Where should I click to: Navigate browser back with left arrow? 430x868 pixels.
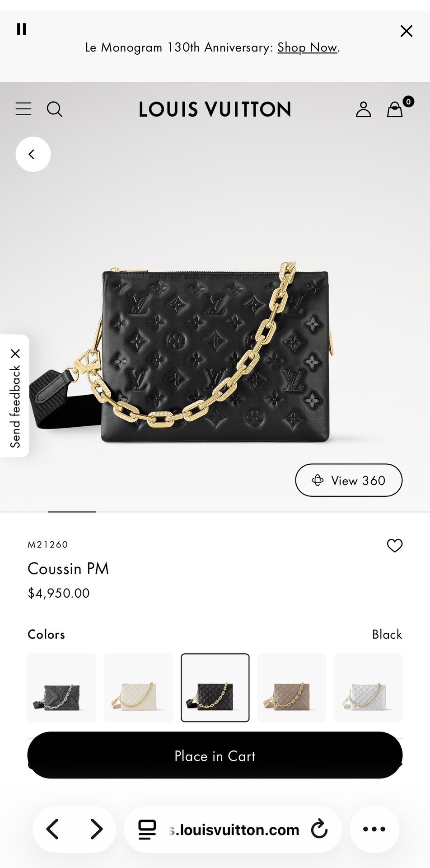52,829
